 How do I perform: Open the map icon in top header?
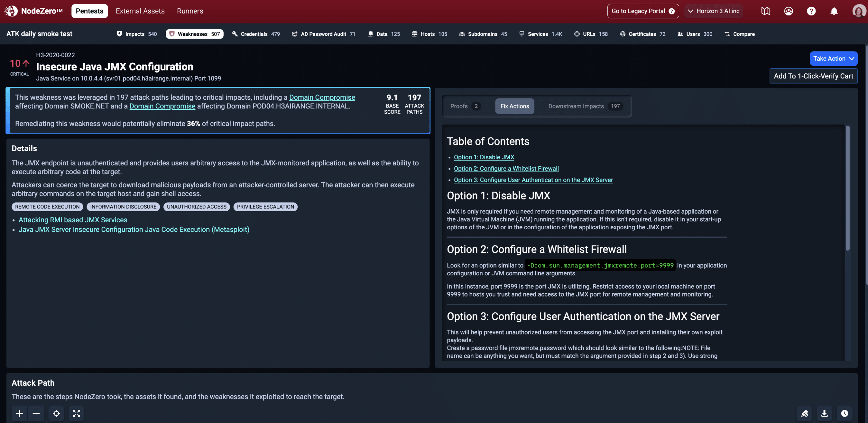766,11
